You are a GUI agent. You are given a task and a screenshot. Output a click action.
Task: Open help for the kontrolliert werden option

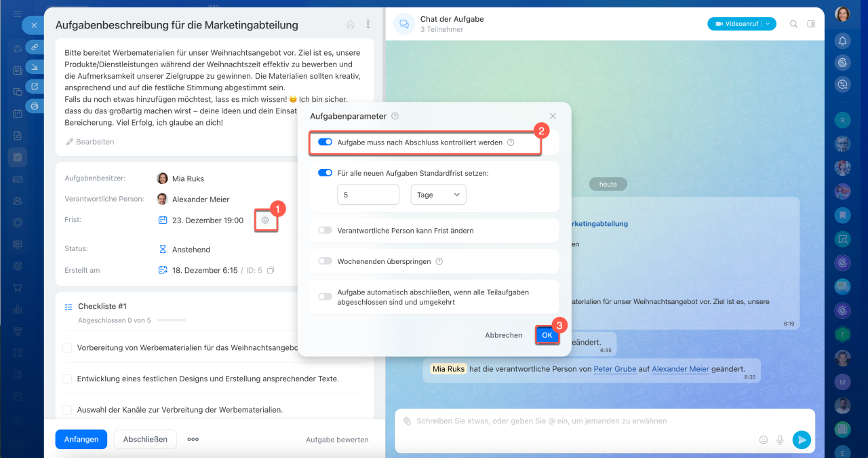click(511, 142)
